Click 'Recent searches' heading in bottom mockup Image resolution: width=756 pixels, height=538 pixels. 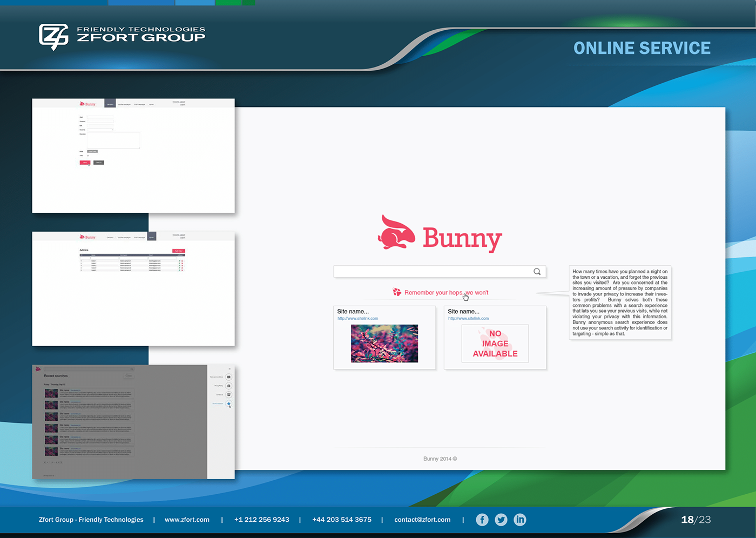coord(56,376)
